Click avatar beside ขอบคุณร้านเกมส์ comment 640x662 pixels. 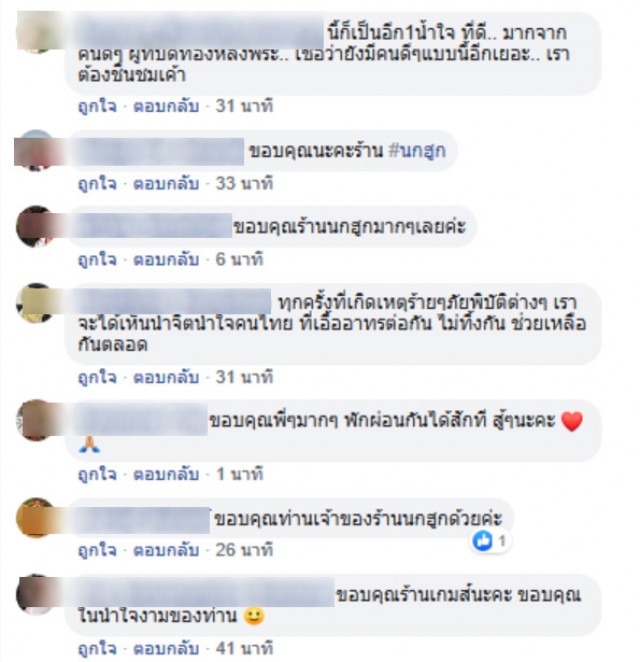(x=36, y=594)
